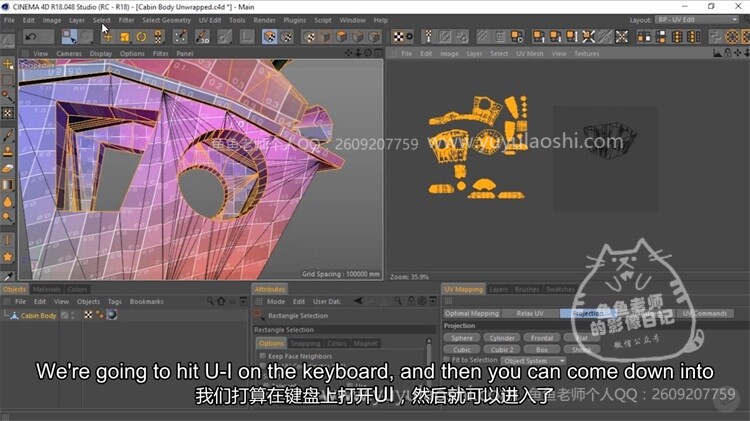
Task: Switch to the Materials tab
Action: [46, 289]
